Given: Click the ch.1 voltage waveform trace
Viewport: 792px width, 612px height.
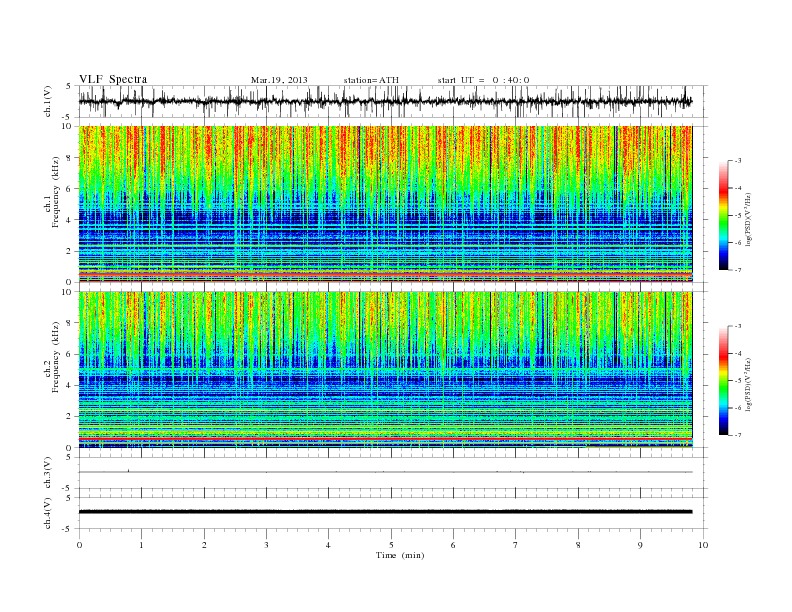Looking at the screenshot, I should coord(385,101).
